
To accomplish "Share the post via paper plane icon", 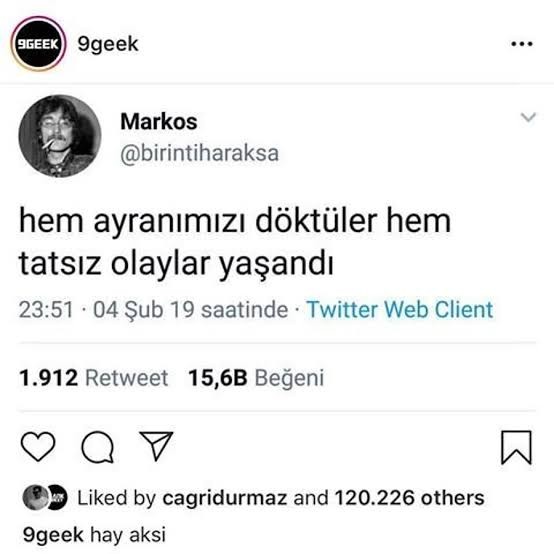I will 157,446.
